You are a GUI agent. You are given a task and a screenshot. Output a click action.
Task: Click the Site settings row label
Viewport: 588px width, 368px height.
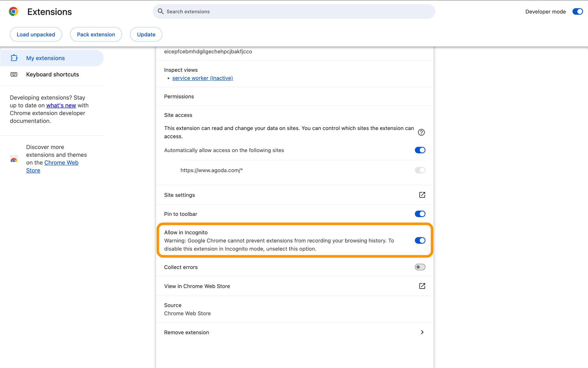[x=179, y=195]
